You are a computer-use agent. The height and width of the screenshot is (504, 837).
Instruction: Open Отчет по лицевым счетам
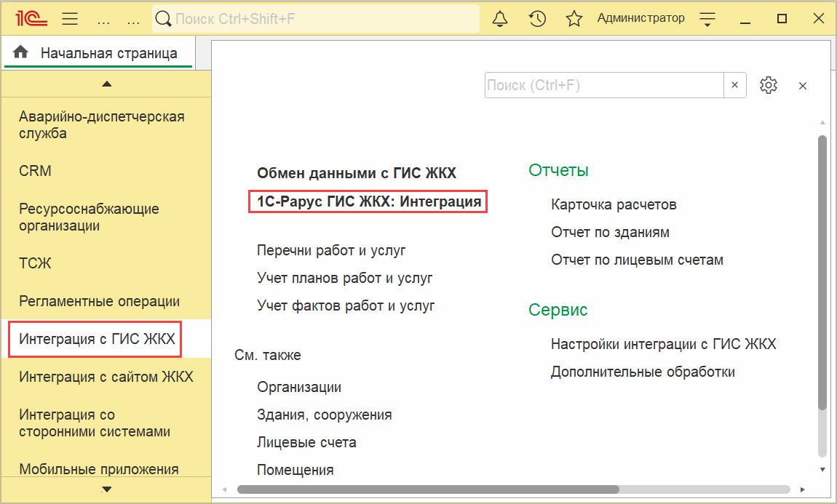(638, 260)
